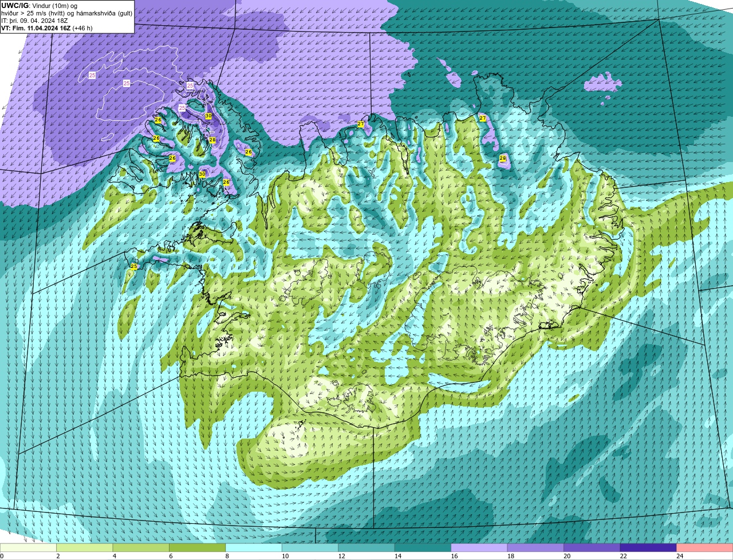Click the legend tick label 24
Viewport: 733px width, 560px height.
tap(679, 556)
